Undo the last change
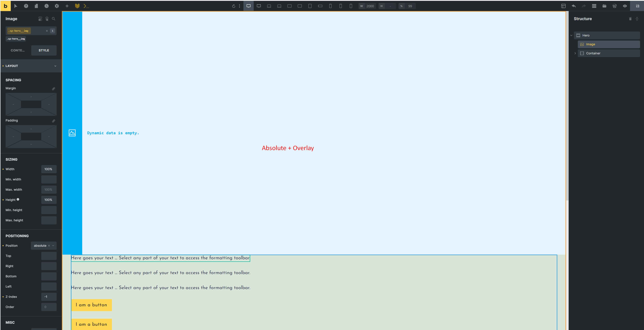This screenshot has width=644, height=330. pos(574,6)
